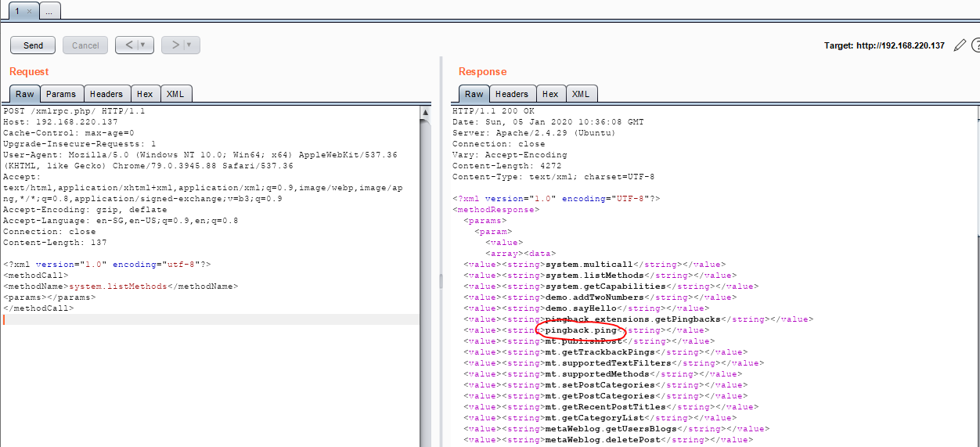Go back to previous request in history
This screenshot has width=980, height=447.
tap(129, 45)
